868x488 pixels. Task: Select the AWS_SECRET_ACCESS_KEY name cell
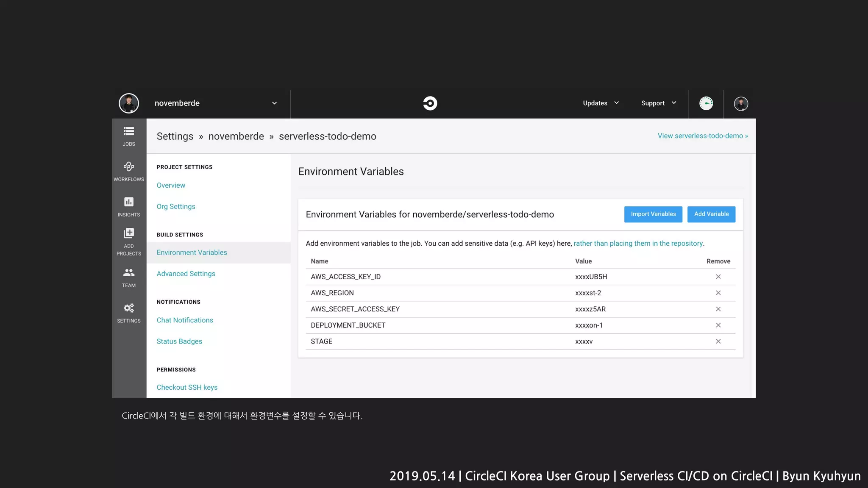[355, 309]
